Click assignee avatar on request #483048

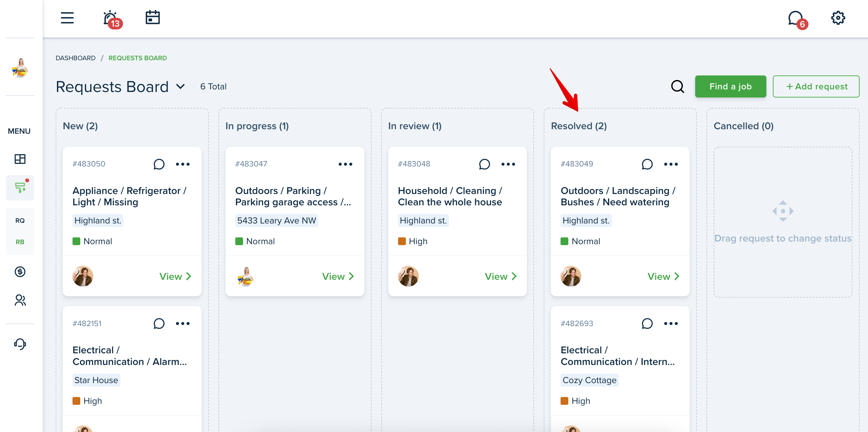click(408, 277)
